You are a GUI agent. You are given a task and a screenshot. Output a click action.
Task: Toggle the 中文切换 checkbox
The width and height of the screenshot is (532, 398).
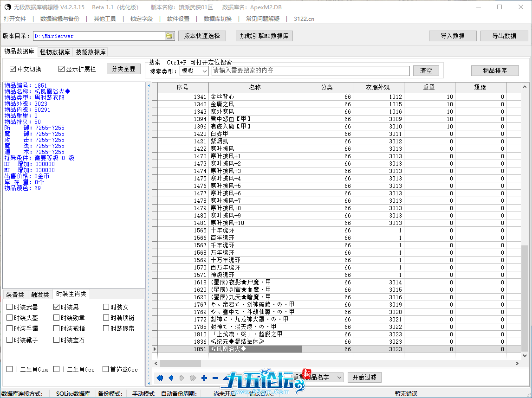point(13,69)
